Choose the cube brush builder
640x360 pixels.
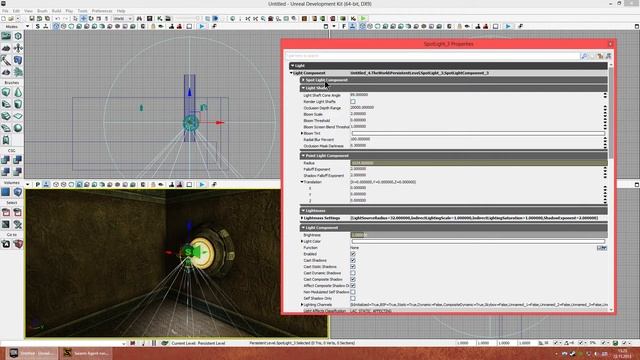[6, 92]
